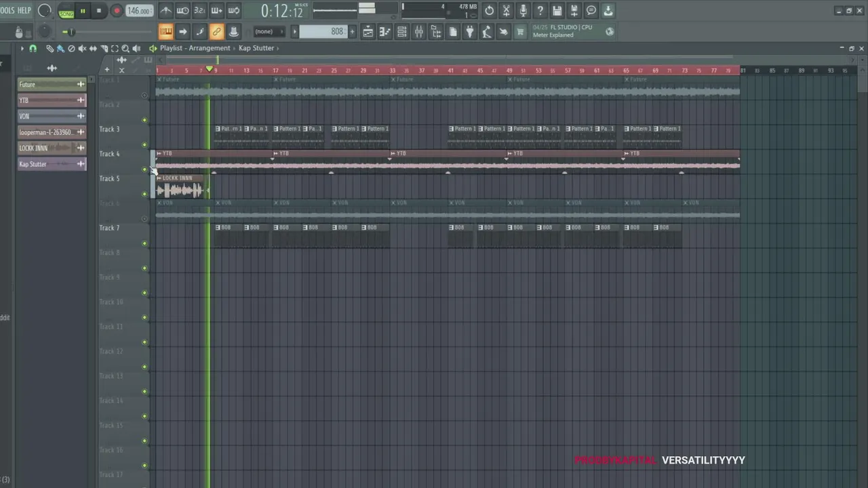Select the playback speaker tool
868x488 pixels.
pyautogui.click(x=136, y=48)
